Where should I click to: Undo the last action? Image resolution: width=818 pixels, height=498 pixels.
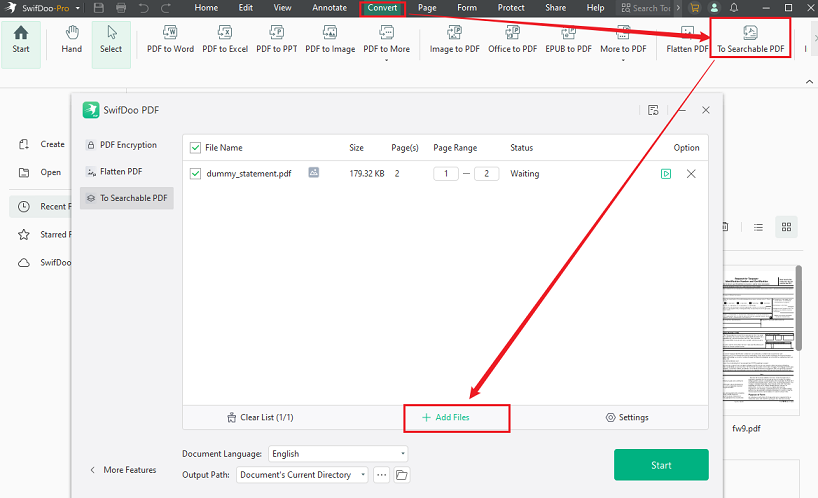point(143,8)
